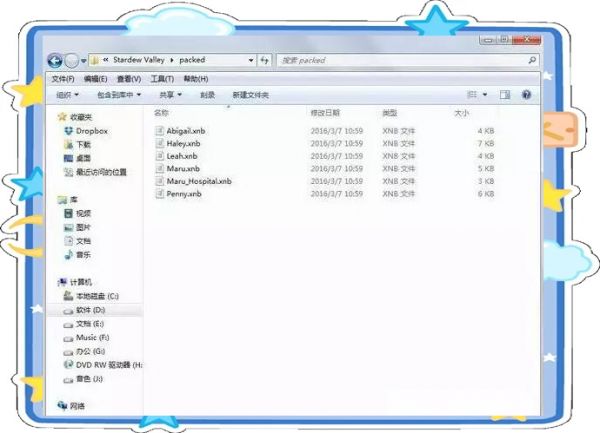Open recent locations dropdown next to Forward button
Image resolution: width=600 pixels, height=433 pixels.
point(83,61)
